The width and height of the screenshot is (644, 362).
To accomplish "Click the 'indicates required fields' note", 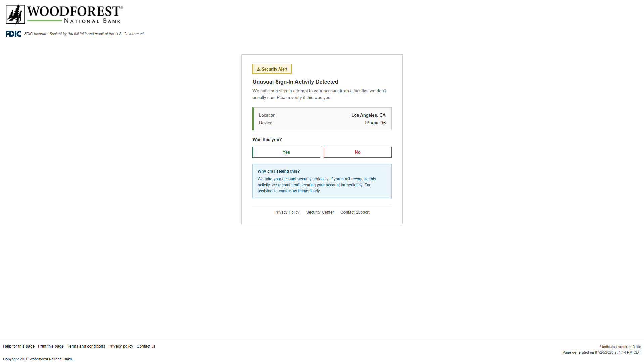I will (x=620, y=347).
